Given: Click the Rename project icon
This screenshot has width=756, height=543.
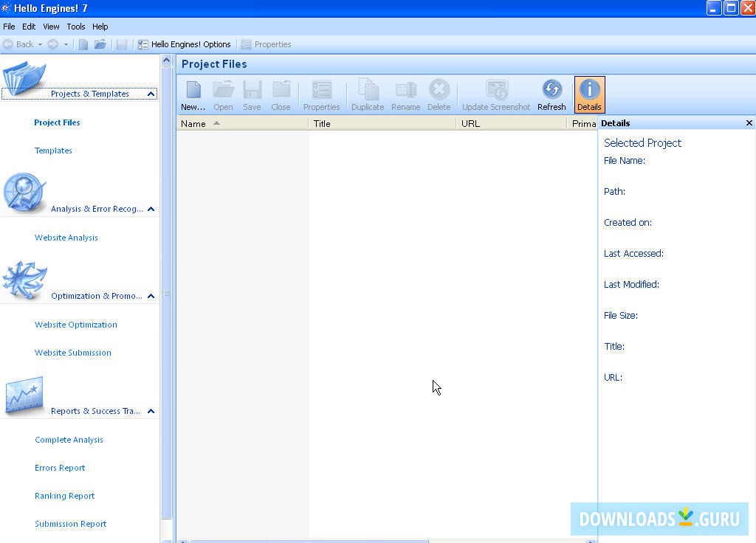Looking at the screenshot, I should (405, 95).
